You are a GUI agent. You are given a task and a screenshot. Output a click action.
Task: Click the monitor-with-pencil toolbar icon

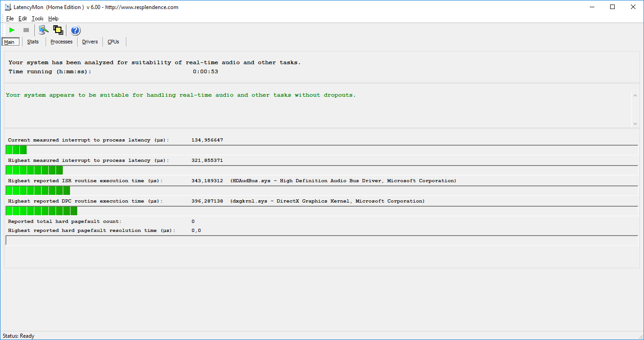pyautogui.click(x=43, y=30)
